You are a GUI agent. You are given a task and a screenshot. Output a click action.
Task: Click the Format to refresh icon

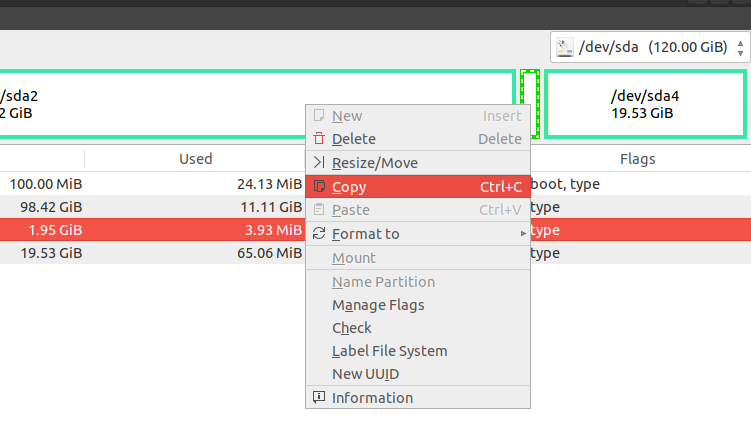pyautogui.click(x=319, y=233)
